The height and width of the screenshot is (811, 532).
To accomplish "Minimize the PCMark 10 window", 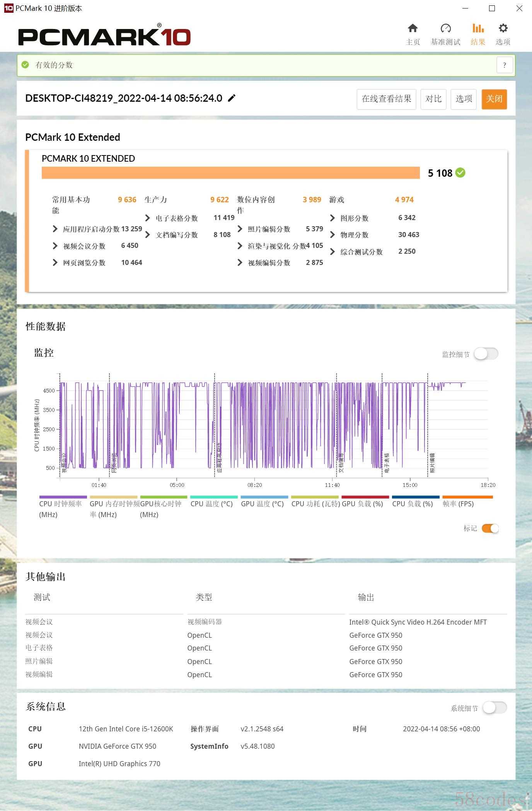I will coord(465,8).
